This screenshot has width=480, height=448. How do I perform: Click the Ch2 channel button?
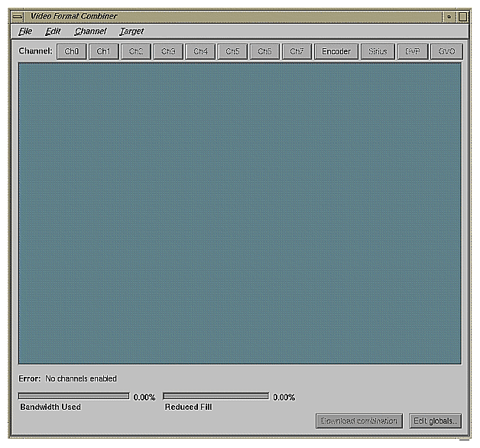click(136, 51)
